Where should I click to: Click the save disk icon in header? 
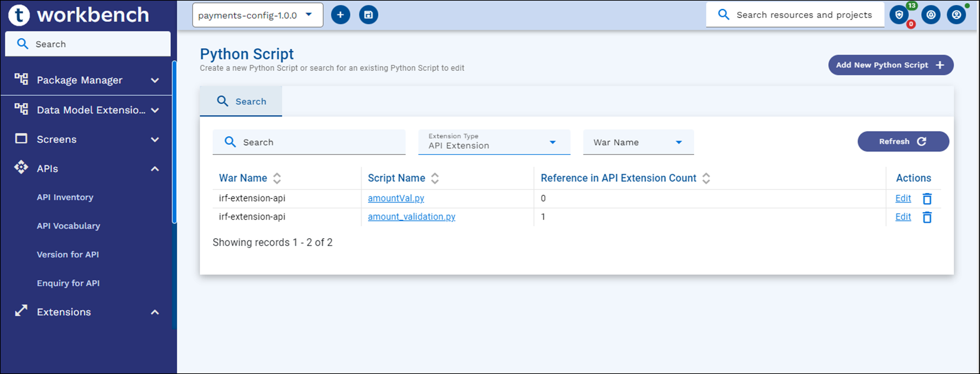[x=369, y=15]
